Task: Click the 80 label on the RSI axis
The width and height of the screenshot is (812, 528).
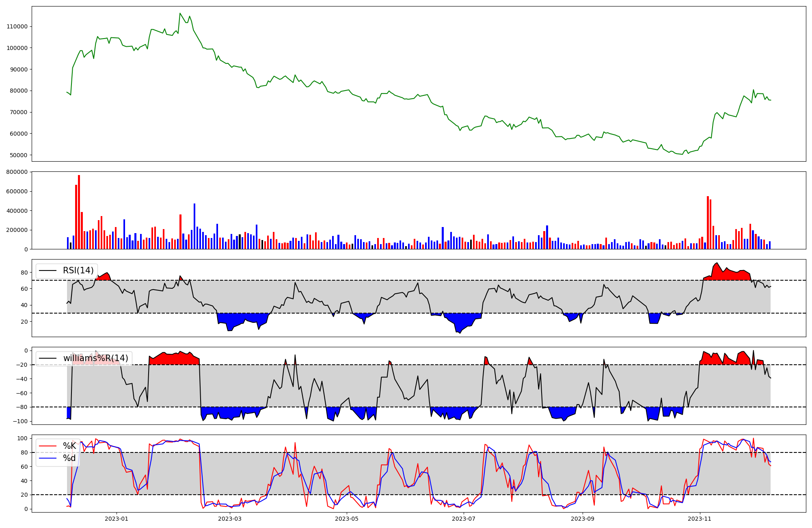Action: point(24,273)
